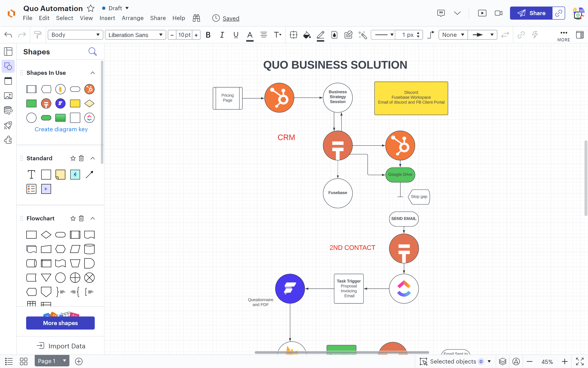
Task: Toggle the right side panel
Action: 580,35
